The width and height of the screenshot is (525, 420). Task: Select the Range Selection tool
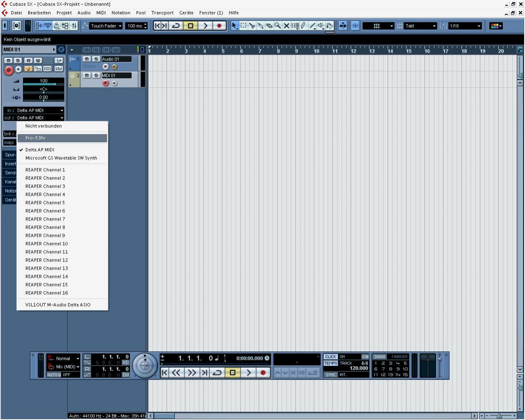tap(243, 26)
